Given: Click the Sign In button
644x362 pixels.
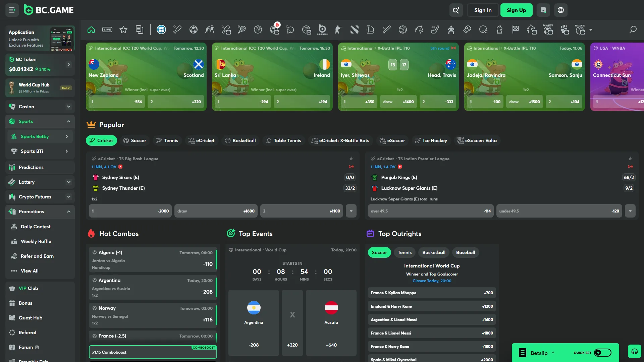Looking at the screenshot, I should pos(483,10).
